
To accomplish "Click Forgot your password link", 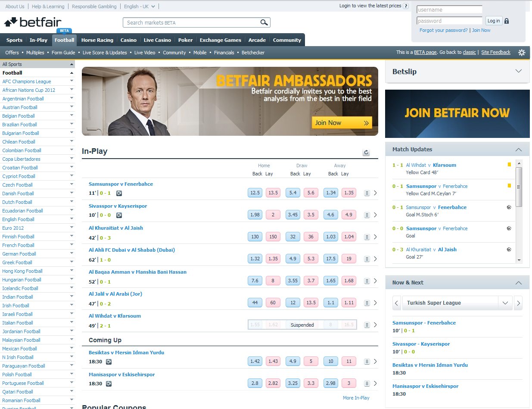I will pyautogui.click(x=443, y=30).
